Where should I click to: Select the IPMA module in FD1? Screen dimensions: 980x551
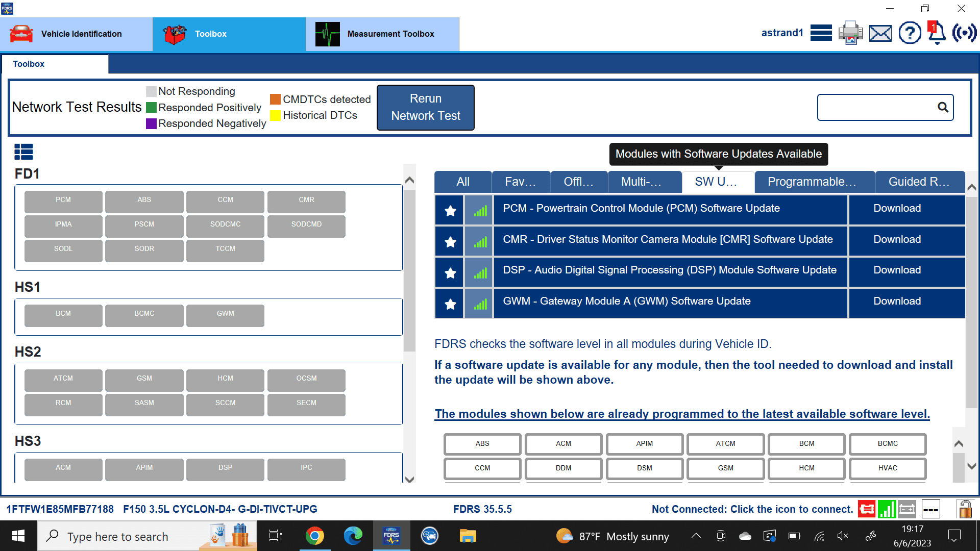coord(63,226)
